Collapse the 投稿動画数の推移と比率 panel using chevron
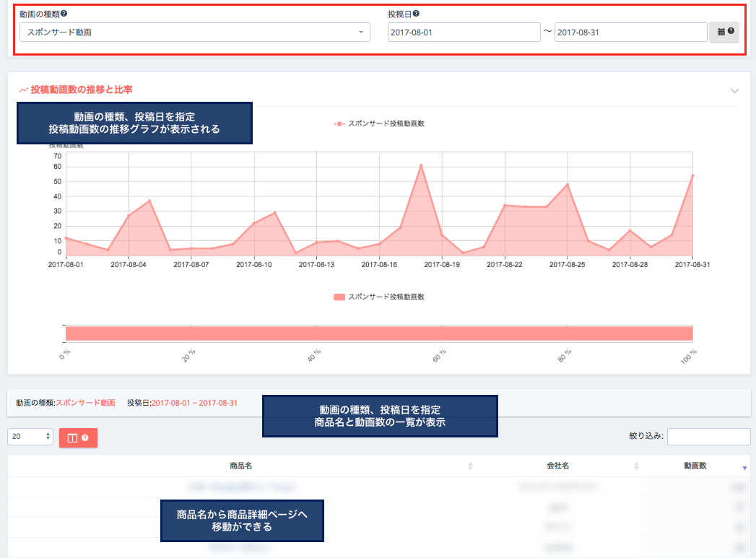 point(734,91)
